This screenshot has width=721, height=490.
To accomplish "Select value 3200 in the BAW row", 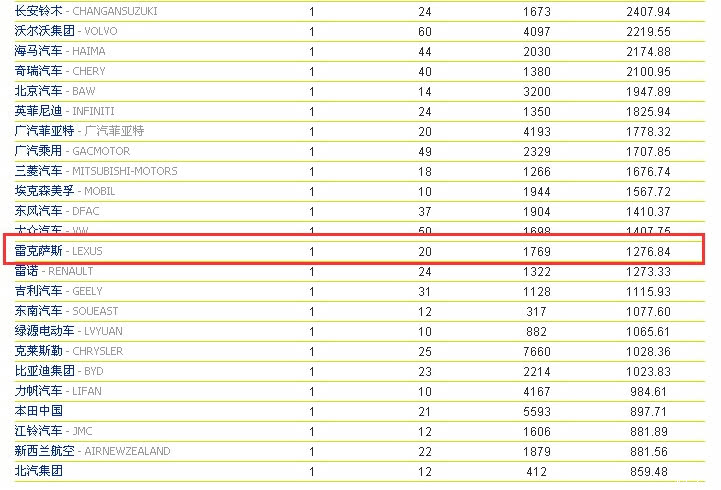I will [x=537, y=91].
